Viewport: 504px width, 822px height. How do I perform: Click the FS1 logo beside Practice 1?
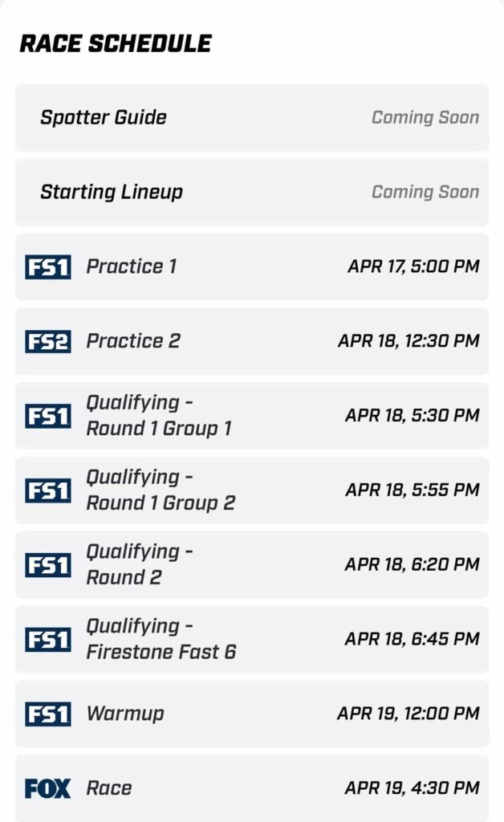47,267
